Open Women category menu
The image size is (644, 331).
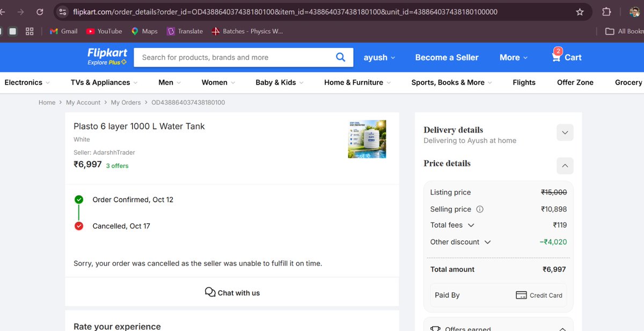click(x=218, y=83)
